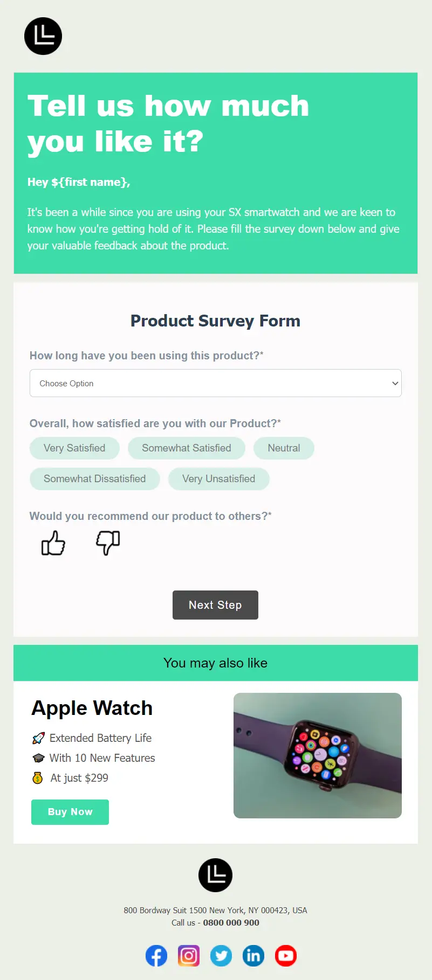The height and width of the screenshot is (980, 432).
Task: Open the YouTube social icon
Action: tap(286, 956)
